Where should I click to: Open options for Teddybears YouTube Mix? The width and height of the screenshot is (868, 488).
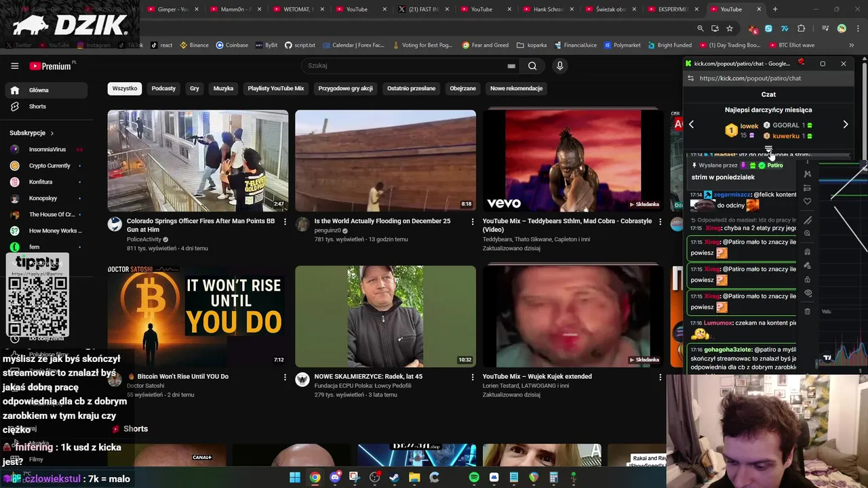pos(660,222)
